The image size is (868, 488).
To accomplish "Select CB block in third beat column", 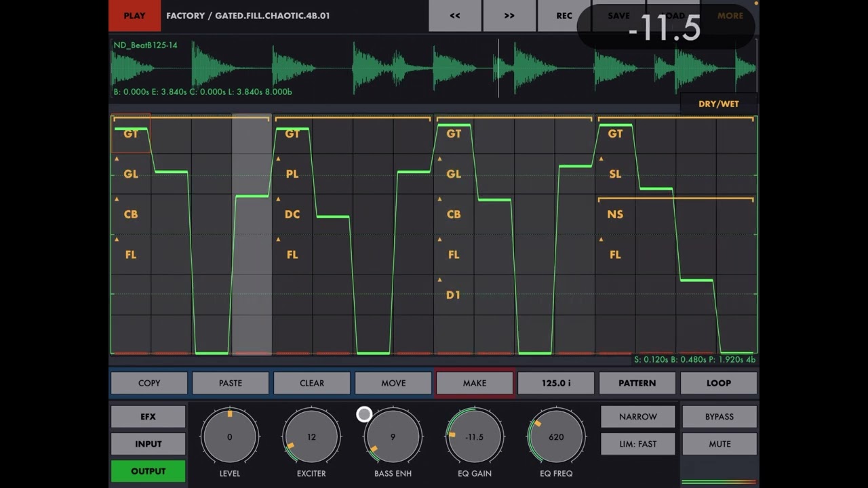I will tap(454, 214).
